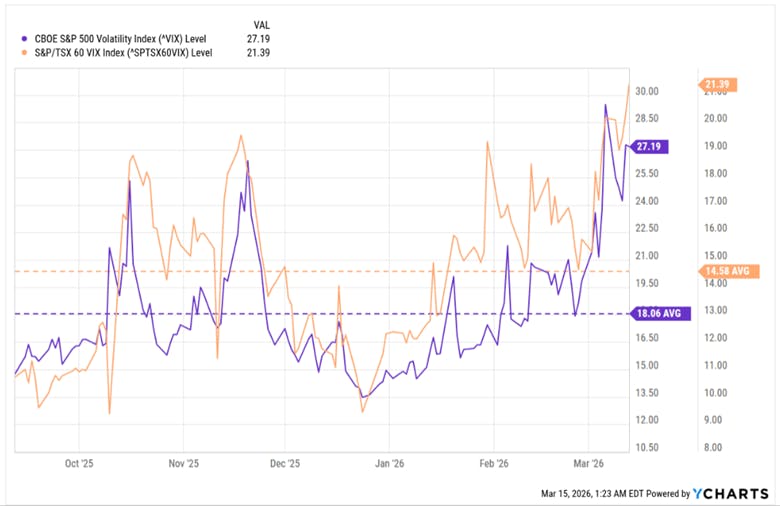Click the 17.00 right axis tick label
780x506 pixels.
pyautogui.click(x=715, y=201)
